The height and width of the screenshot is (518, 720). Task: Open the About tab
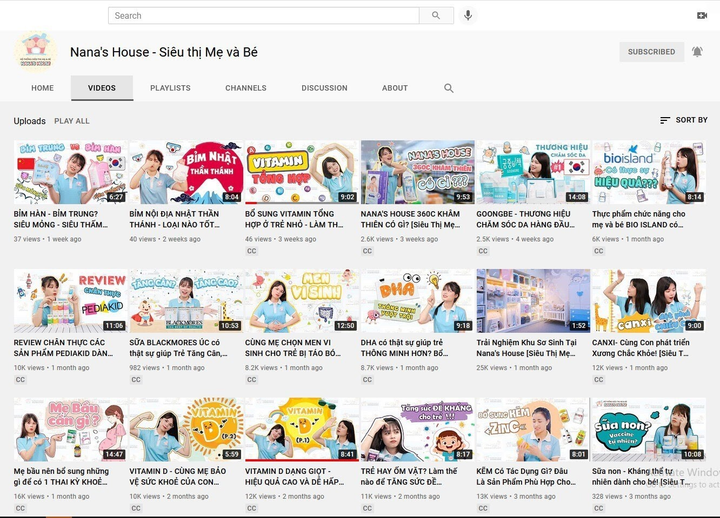click(x=395, y=88)
